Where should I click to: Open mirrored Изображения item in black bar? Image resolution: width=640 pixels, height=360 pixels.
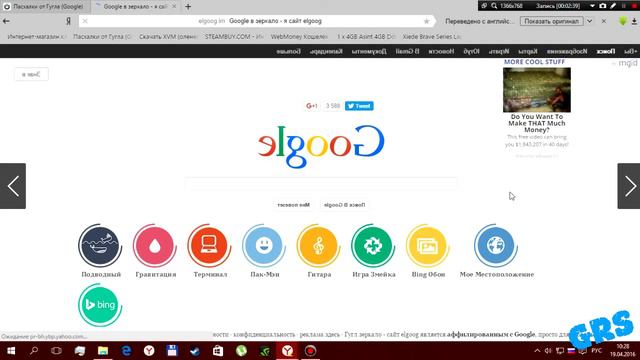click(567, 51)
